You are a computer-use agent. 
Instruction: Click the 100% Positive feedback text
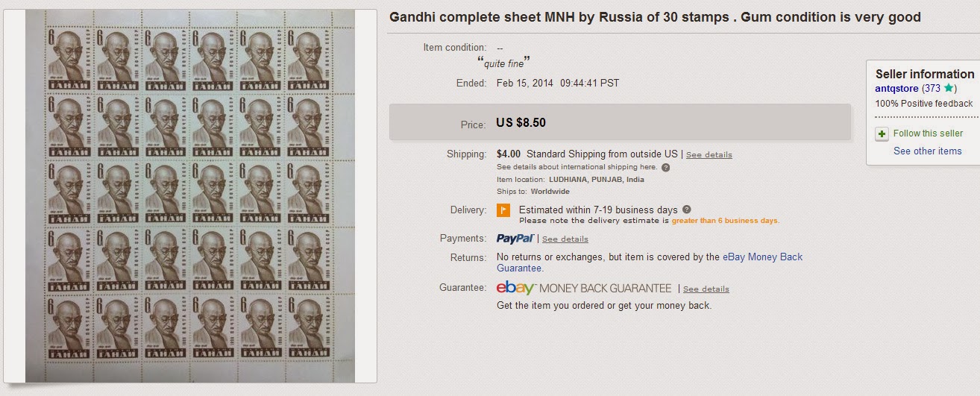tap(923, 104)
